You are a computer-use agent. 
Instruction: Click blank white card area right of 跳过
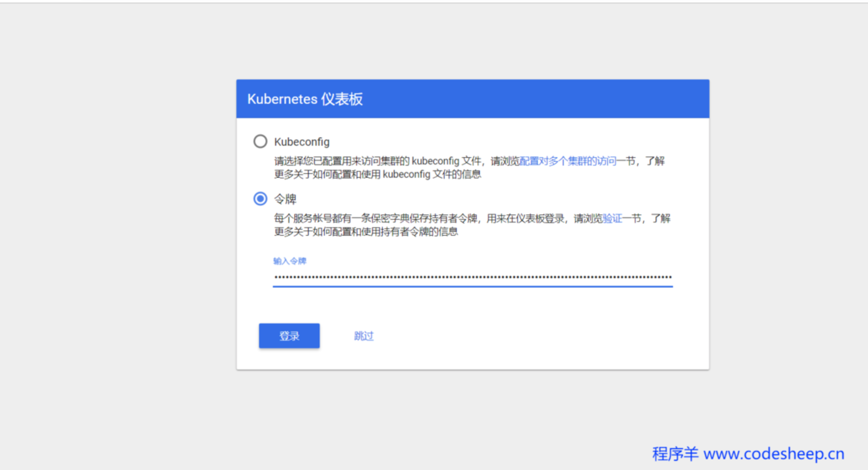point(534,336)
